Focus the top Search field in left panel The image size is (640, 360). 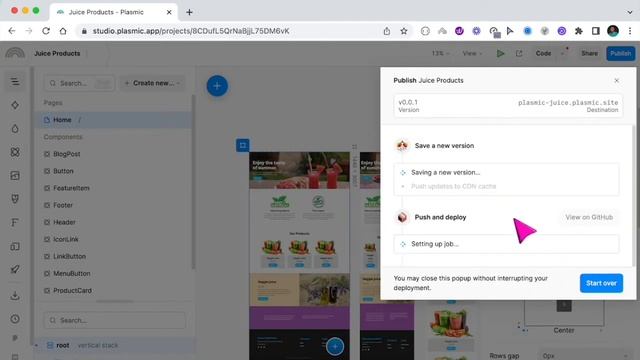[79, 83]
